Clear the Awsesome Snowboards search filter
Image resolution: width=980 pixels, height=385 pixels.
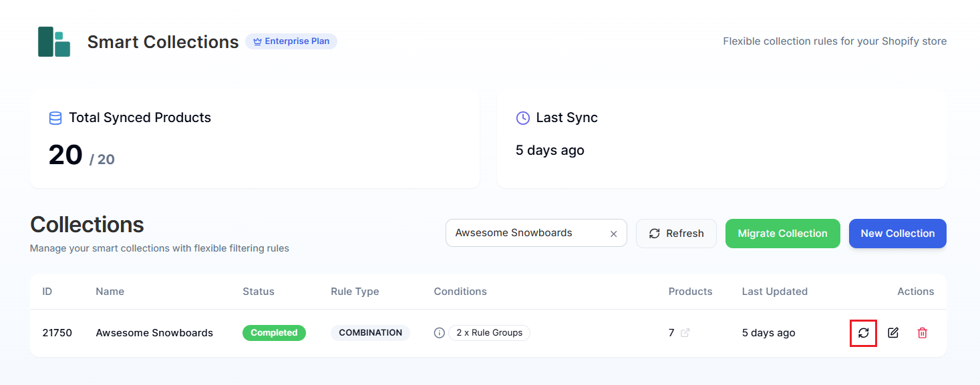click(x=613, y=233)
